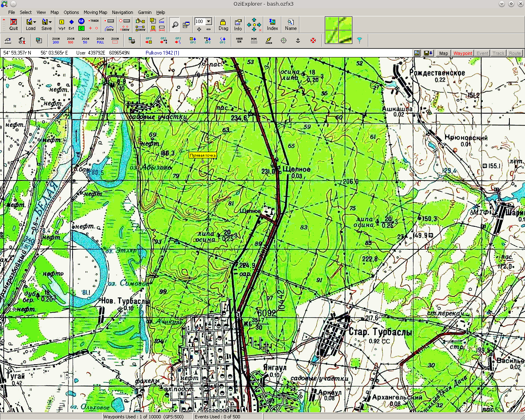Toggle track show button on toolbar
Viewport: 525px width, 420px height.
(110, 29)
